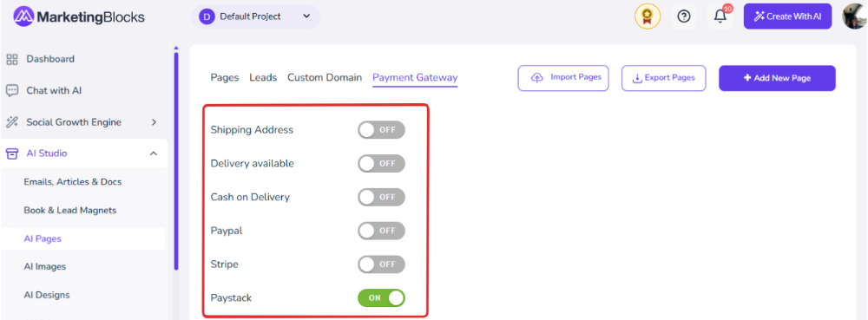Switch to the Leads tab
This screenshot has height=320, width=868.
pos(263,77)
